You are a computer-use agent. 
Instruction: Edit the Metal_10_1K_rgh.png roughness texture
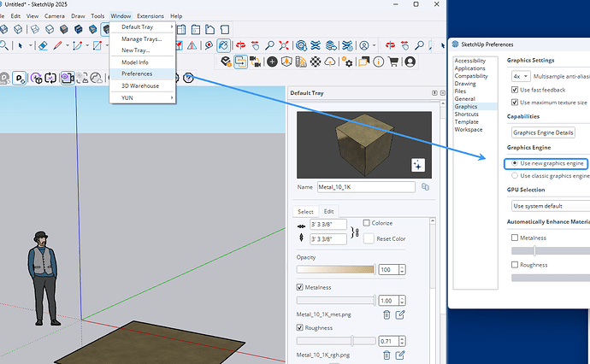[400, 355]
